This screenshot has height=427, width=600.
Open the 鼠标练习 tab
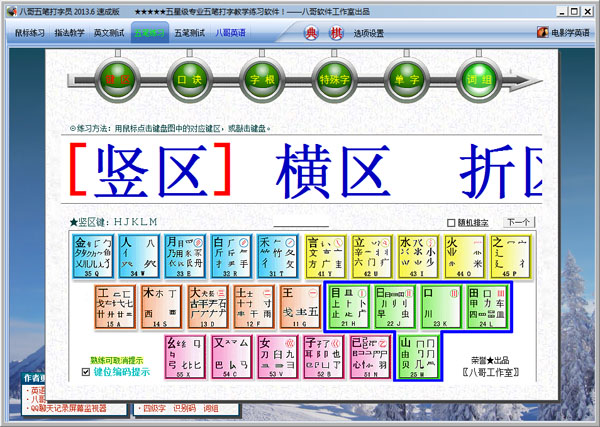[30, 33]
